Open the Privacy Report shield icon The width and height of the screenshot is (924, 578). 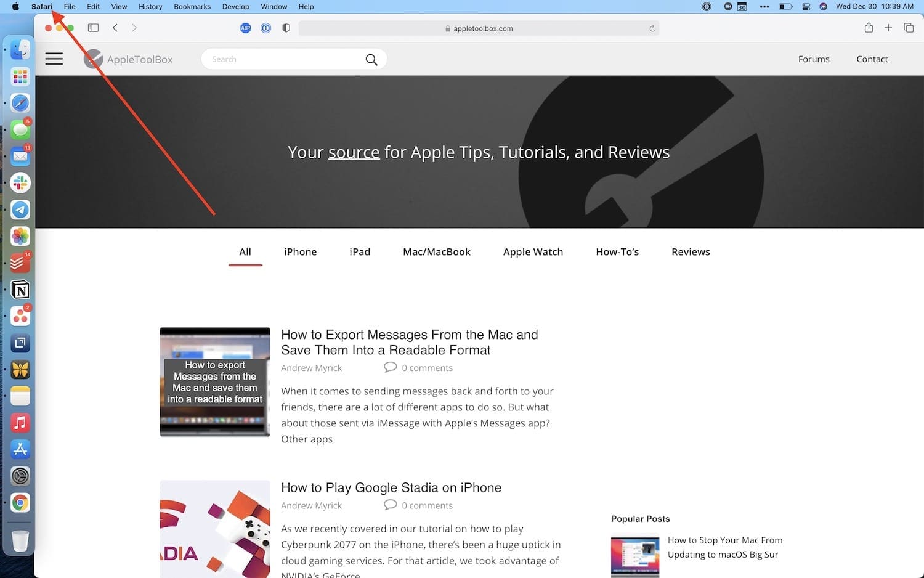[x=286, y=28]
